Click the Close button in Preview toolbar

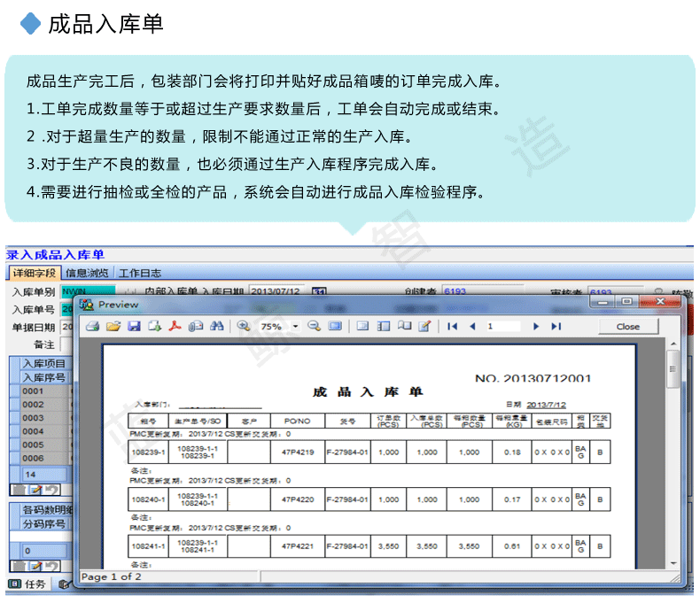point(627,327)
